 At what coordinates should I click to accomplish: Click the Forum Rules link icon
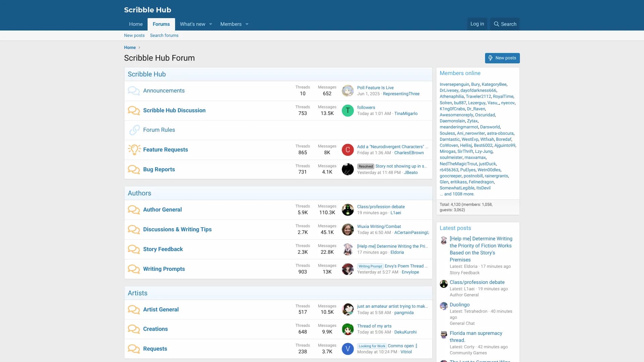pyautogui.click(x=134, y=130)
